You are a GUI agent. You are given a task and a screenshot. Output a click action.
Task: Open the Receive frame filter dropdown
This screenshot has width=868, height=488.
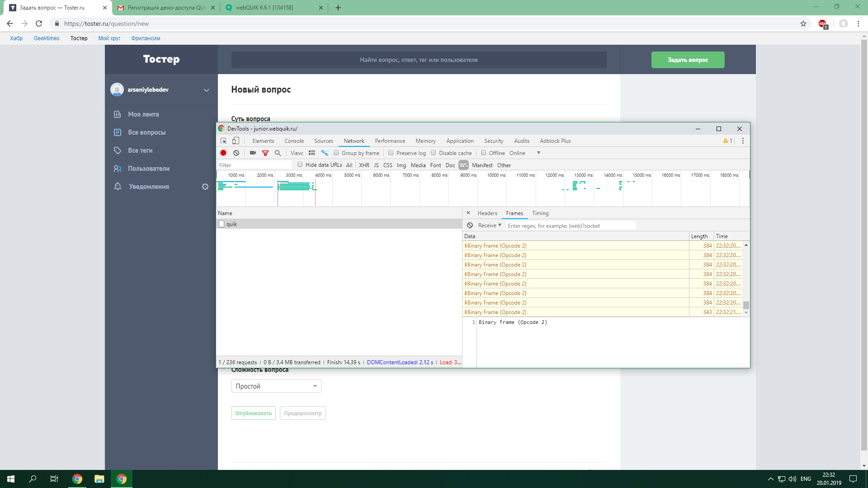(490, 225)
